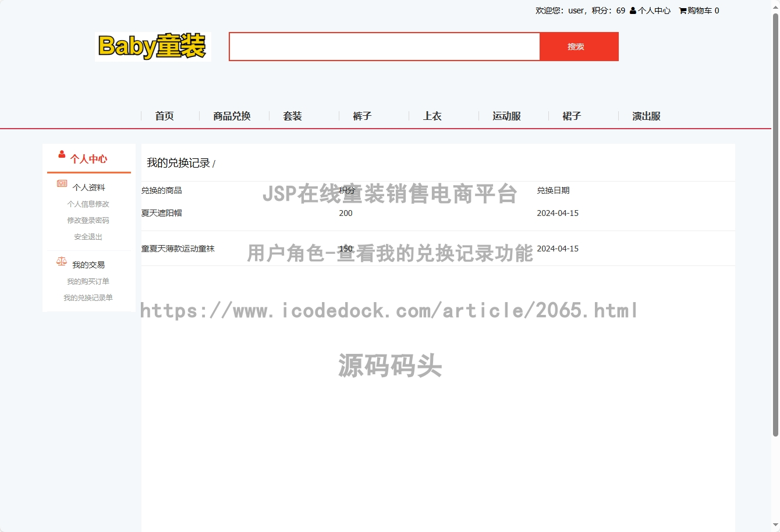Screen dimensions: 780x532
Task: Select 上衣 category in navigation
Action: point(432,116)
